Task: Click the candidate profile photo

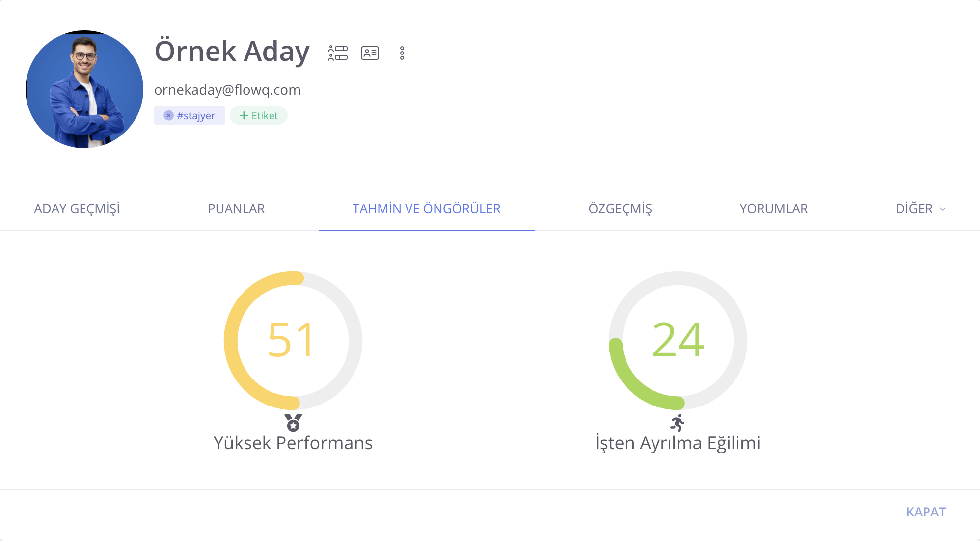Action: tap(84, 89)
